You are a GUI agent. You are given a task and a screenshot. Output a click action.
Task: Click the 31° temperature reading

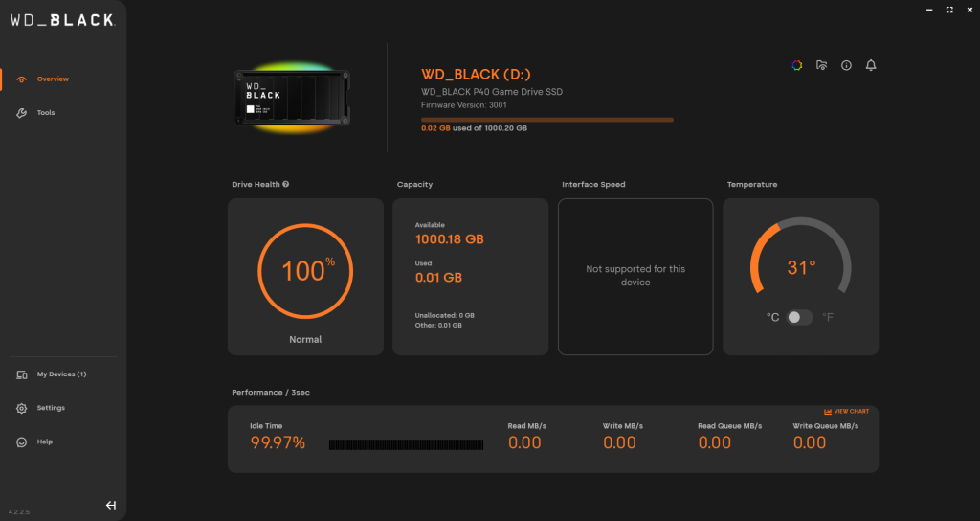pos(801,268)
